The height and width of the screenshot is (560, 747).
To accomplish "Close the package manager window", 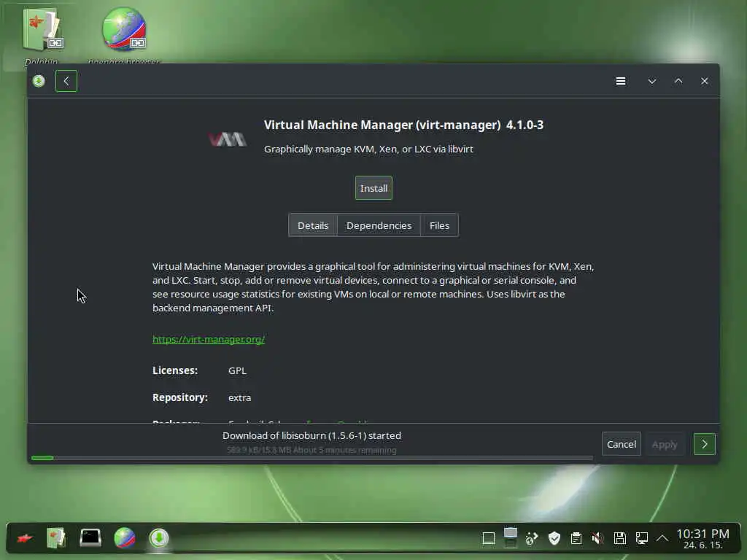I will (x=705, y=81).
